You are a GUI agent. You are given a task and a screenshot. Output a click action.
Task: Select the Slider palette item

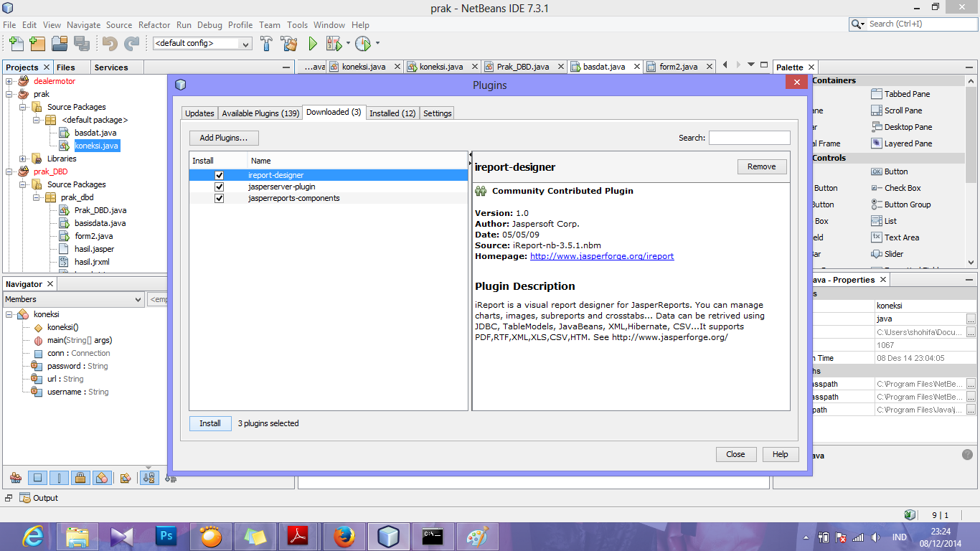tap(887, 254)
